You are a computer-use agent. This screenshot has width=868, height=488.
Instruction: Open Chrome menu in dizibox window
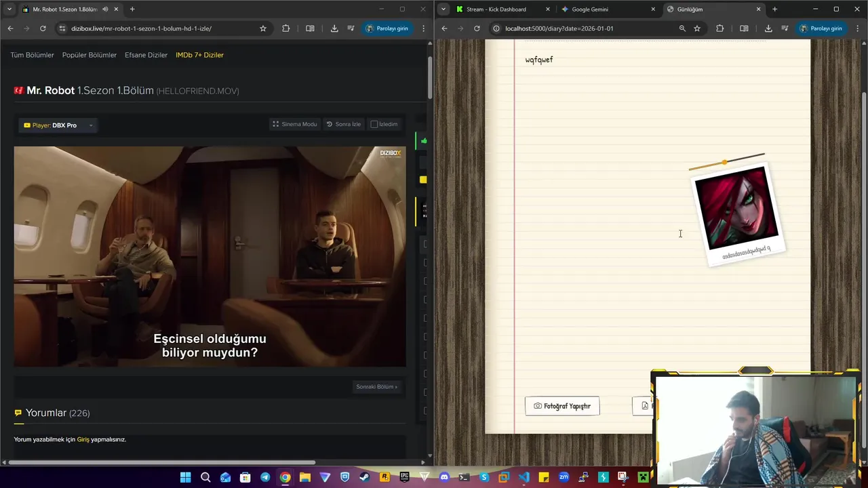(424, 28)
